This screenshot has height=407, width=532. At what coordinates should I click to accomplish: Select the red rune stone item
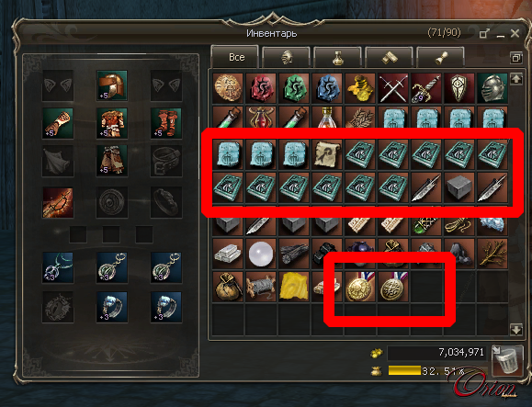click(261, 88)
